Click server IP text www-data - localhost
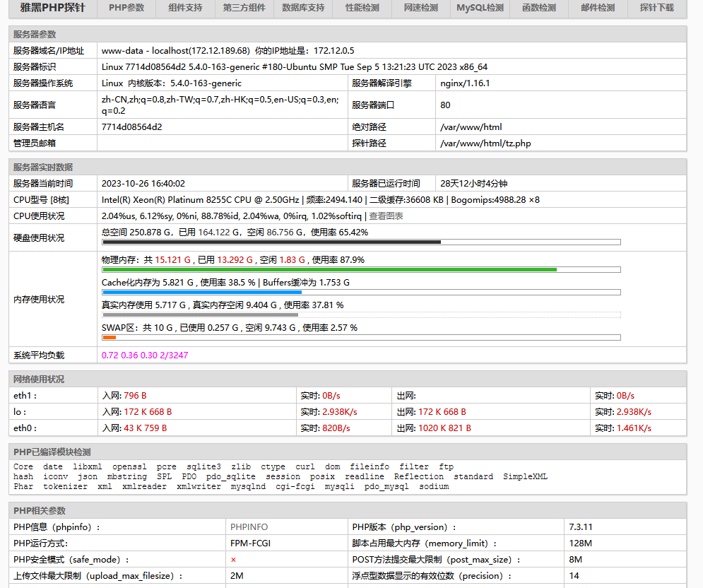703x588 pixels. (x=176, y=51)
